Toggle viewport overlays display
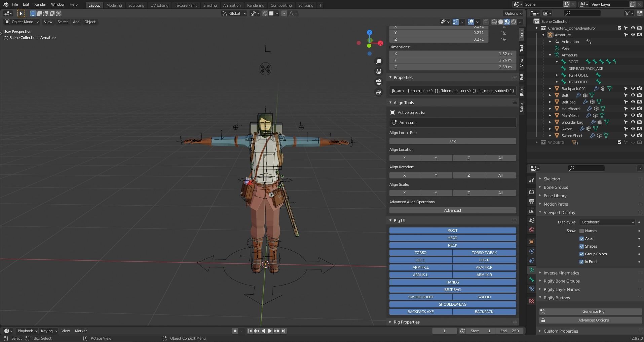 (x=471, y=22)
